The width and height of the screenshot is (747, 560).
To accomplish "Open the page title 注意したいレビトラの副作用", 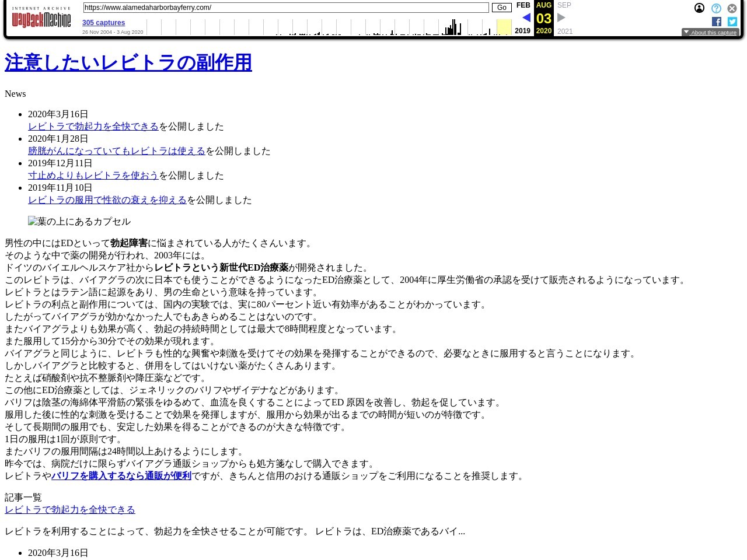I will (x=128, y=62).
